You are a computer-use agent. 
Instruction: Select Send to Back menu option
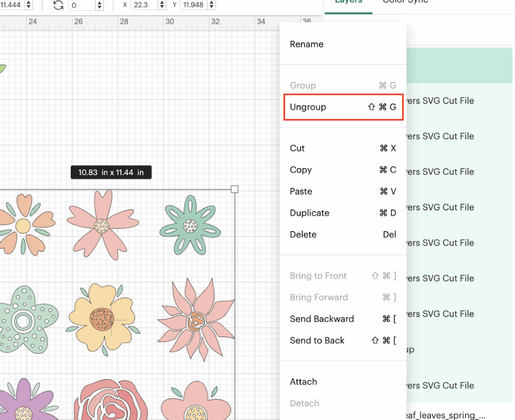[x=317, y=341]
